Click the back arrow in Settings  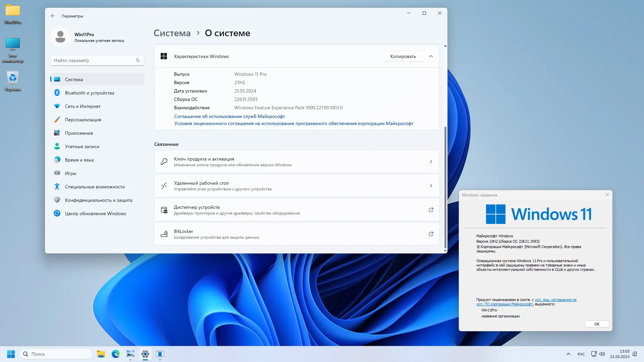pyautogui.click(x=53, y=16)
